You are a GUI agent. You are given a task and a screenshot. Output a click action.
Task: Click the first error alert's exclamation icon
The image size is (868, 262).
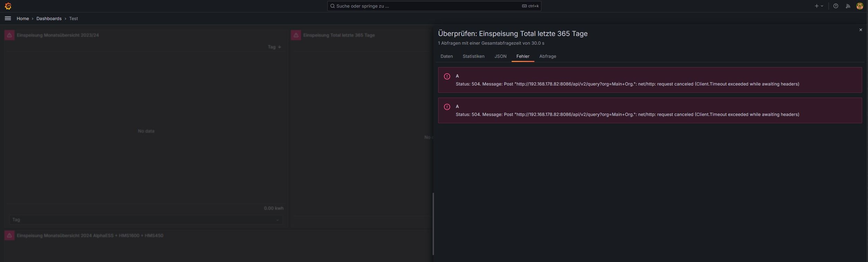(447, 76)
